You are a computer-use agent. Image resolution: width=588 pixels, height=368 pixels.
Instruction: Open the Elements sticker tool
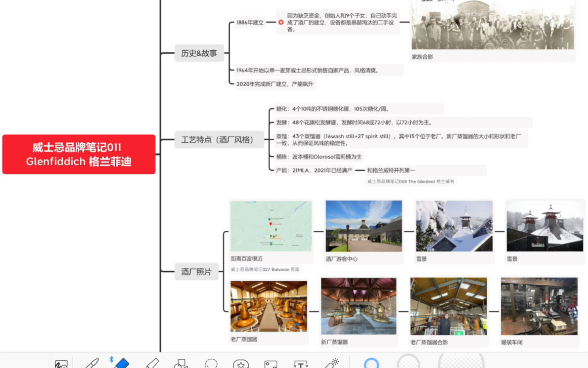point(241,364)
